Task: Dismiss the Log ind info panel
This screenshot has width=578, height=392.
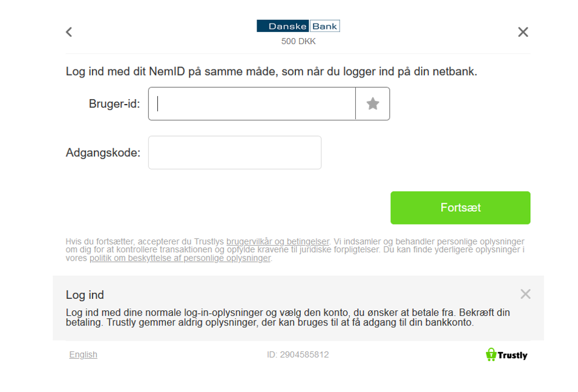Action: click(x=525, y=294)
